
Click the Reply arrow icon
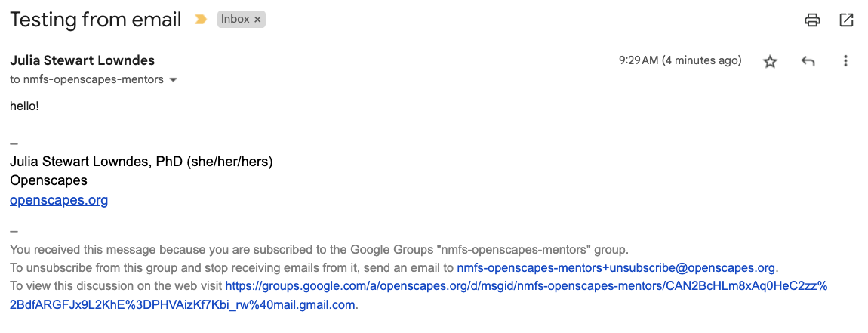coord(808,62)
